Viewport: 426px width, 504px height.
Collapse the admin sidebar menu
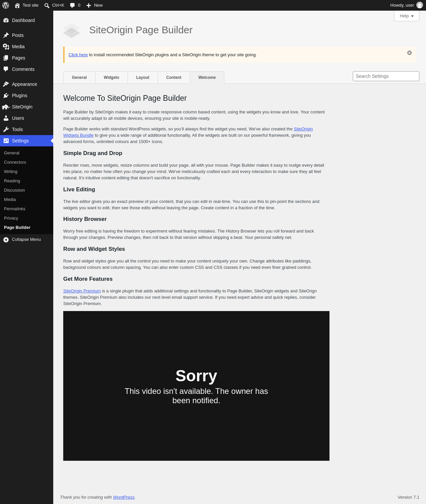click(27, 240)
